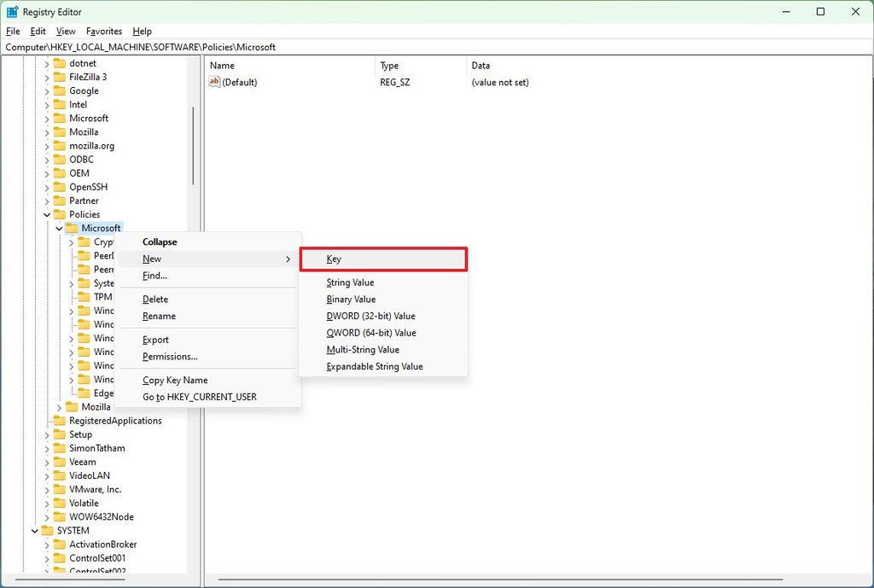This screenshot has height=588, width=874.
Task: Open the Favorites menu
Action: tap(103, 32)
